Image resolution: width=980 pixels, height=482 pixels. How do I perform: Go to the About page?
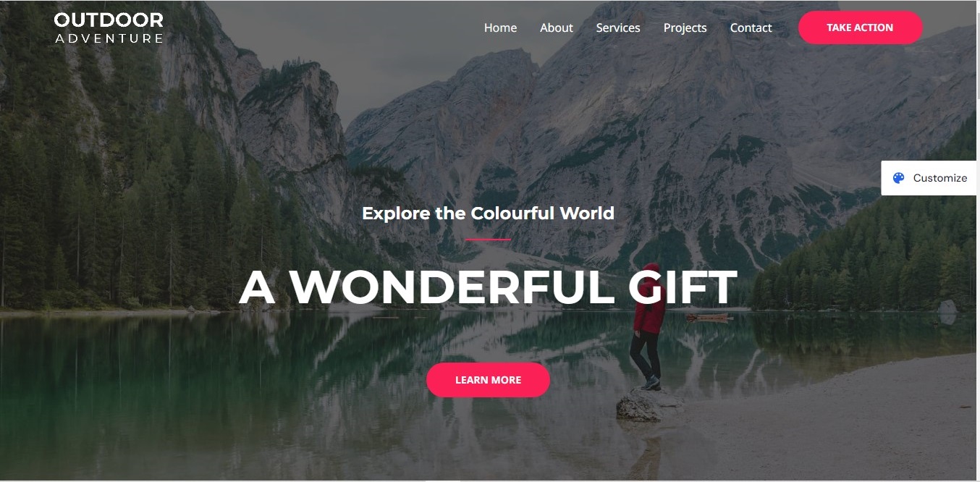[556, 28]
